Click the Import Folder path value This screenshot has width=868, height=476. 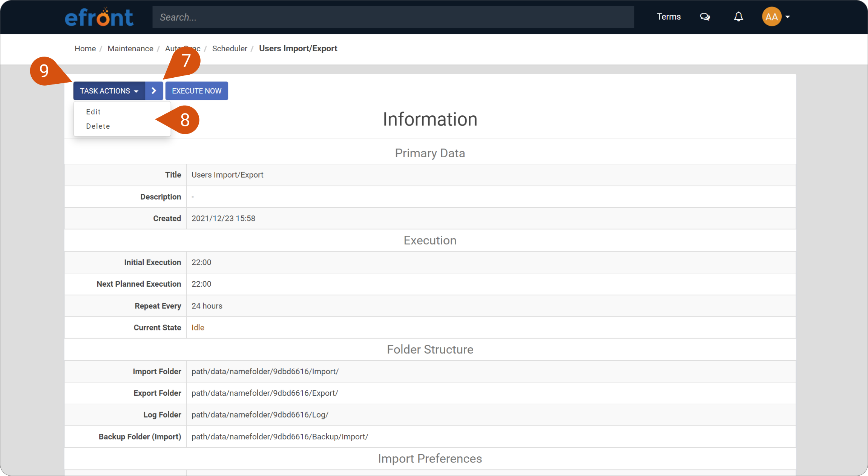point(265,372)
